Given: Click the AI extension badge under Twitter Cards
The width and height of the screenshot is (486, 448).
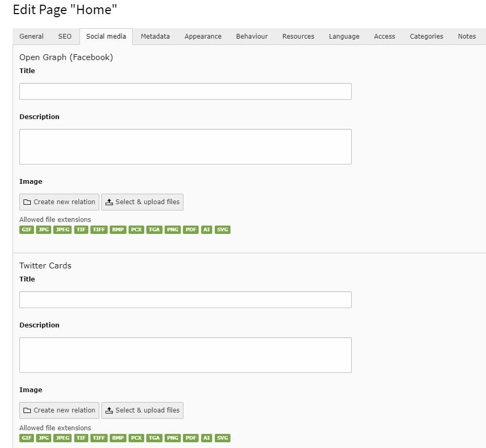Looking at the screenshot, I should pos(206,438).
